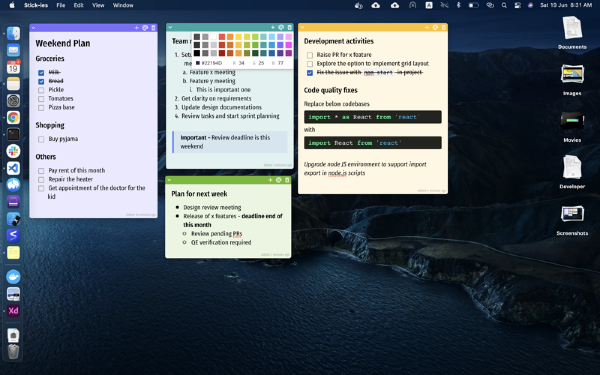Open color palette icon on green Plan note
The image size is (600, 375).
pyautogui.click(x=279, y=180)
